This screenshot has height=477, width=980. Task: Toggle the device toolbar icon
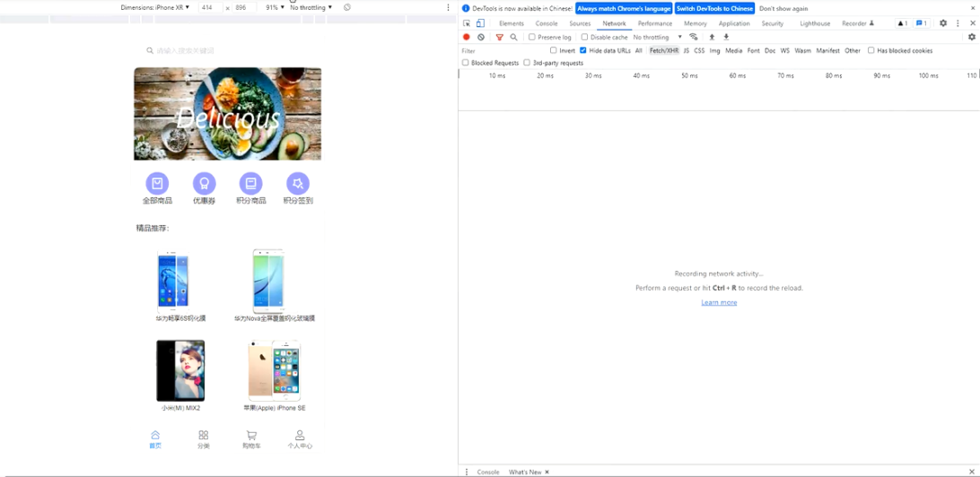tap(480, 23)
